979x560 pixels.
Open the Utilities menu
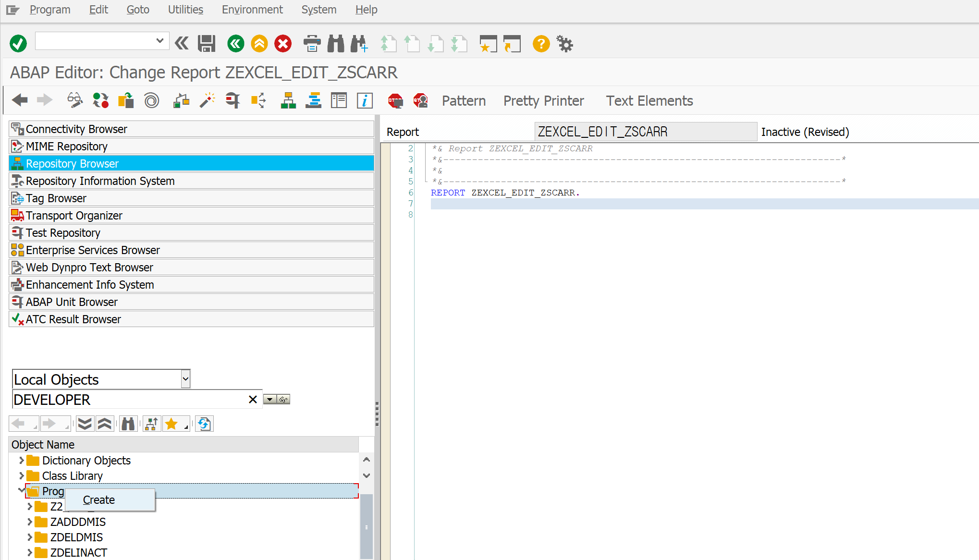click(x=185, y=10)
